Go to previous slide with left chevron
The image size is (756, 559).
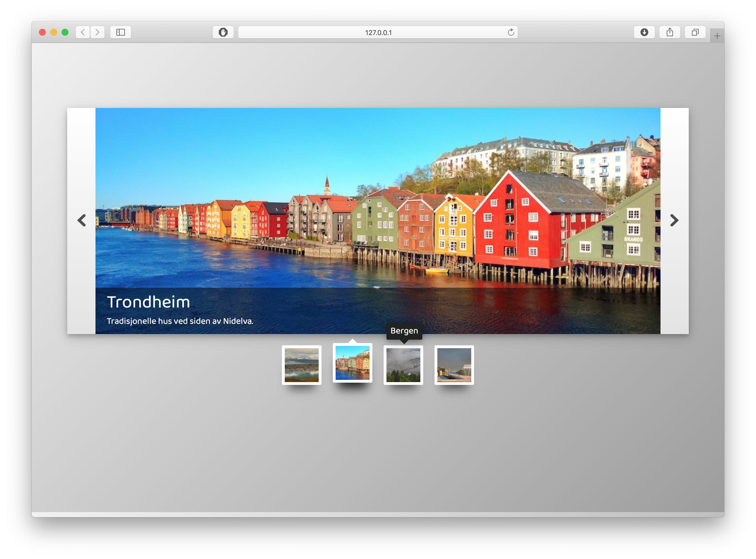pos(82,220)
